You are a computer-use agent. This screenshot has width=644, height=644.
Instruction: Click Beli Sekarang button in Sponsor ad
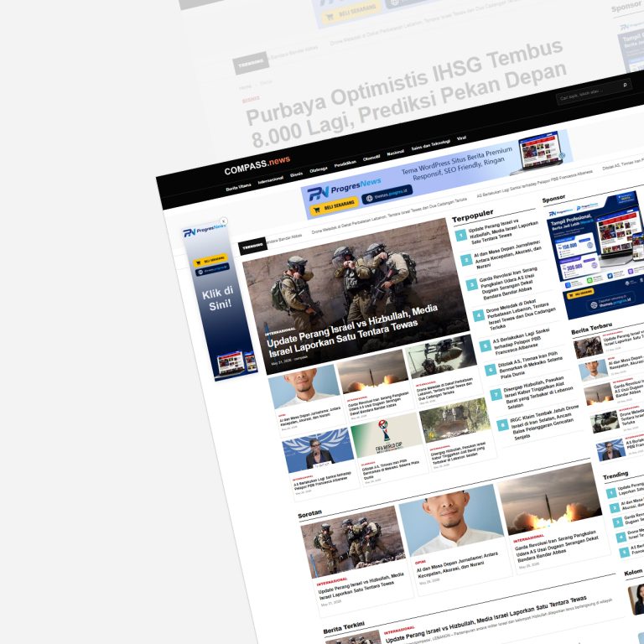click(x=580, y=293)
